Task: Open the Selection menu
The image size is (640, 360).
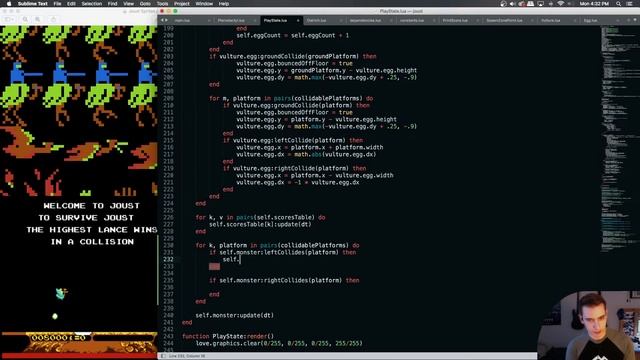Action: (x=91, y=4)
